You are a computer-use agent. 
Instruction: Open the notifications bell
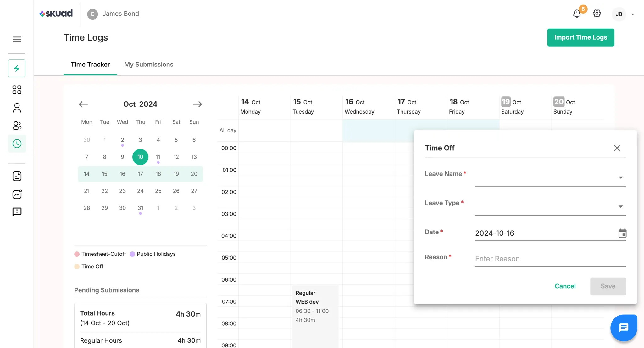point(577,14)
